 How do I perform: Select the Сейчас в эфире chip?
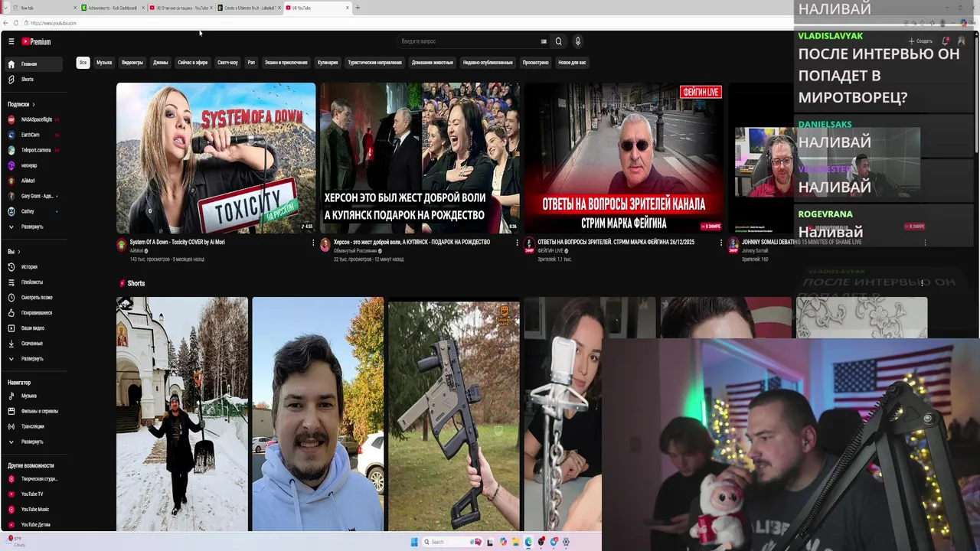[x=192, y=63]
